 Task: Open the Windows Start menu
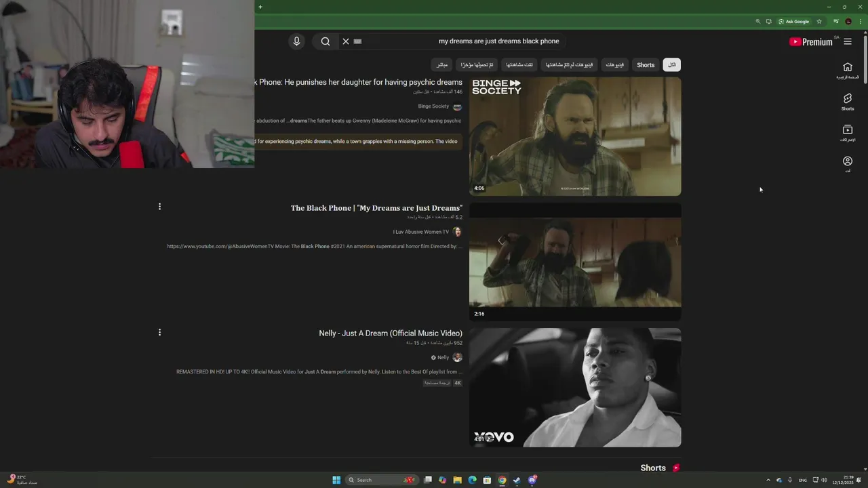tap(336, 480)
